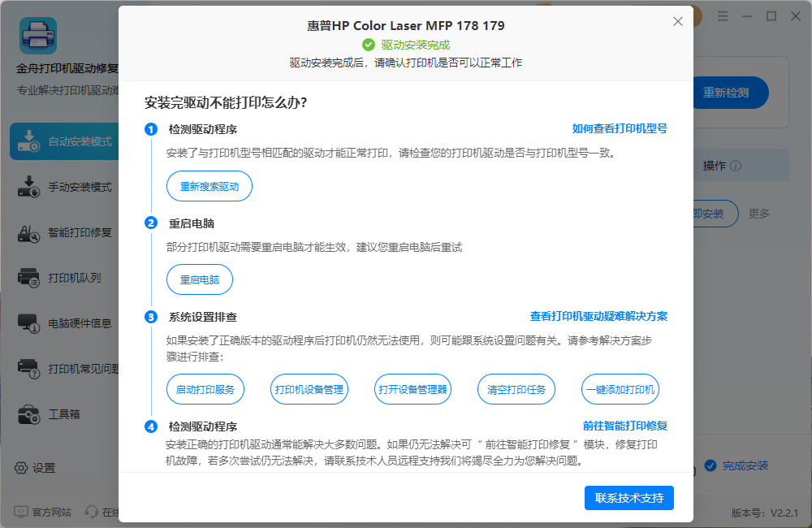Click the printer FAQ sidebar icon

[x=28, y=369]
